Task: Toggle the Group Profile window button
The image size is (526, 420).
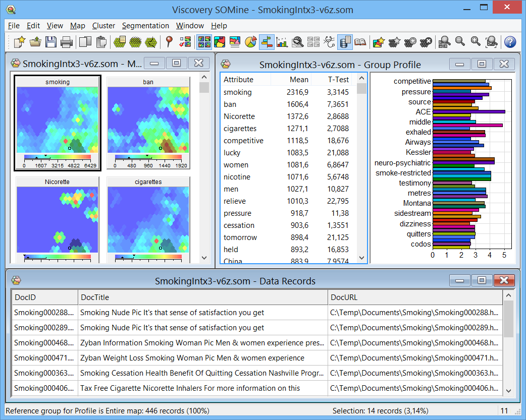Action: [x=267, y=42]
